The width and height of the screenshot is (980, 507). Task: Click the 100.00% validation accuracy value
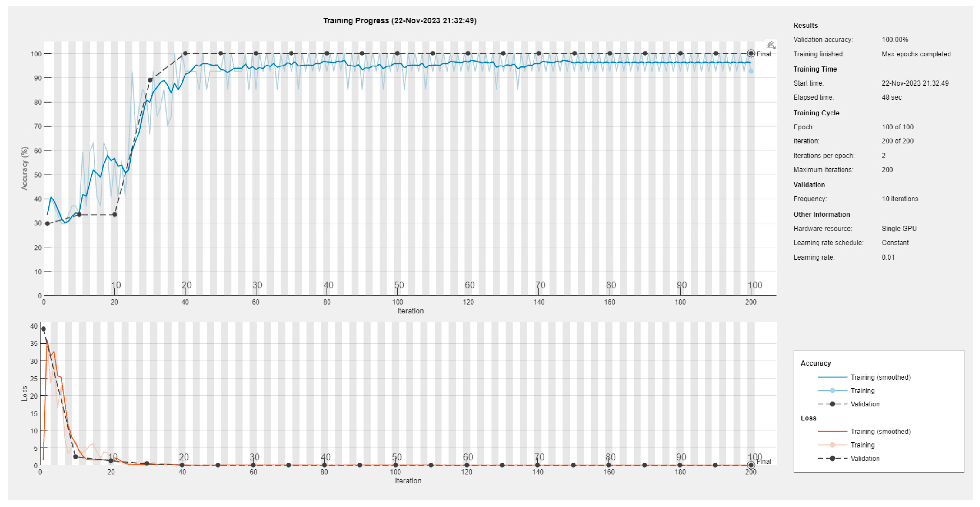click(895, 40)
